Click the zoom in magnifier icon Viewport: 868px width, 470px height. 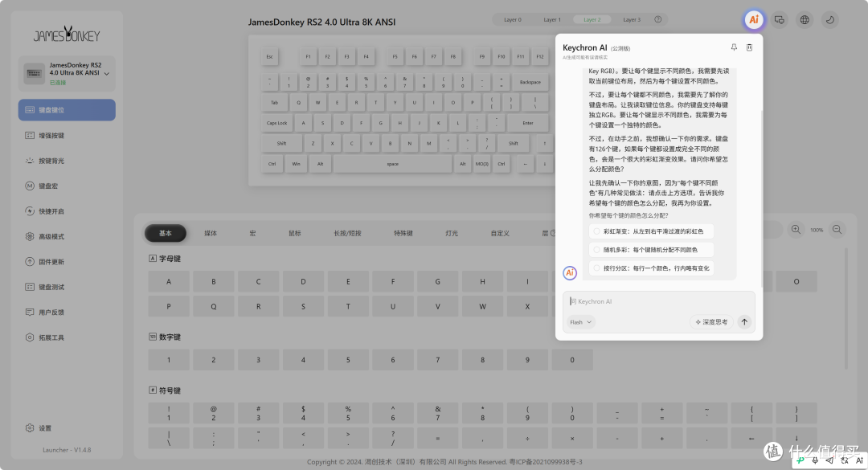tap(796, 229)
